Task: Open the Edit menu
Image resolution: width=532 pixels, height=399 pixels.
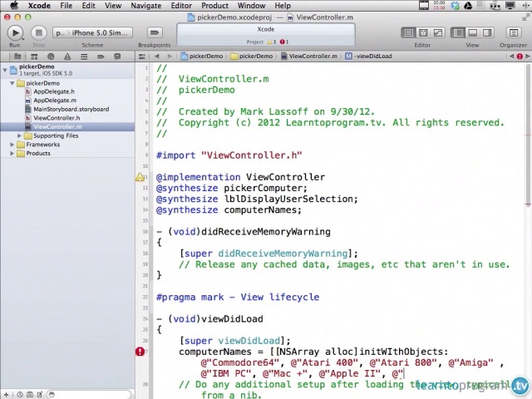Action: coord(88,6)
